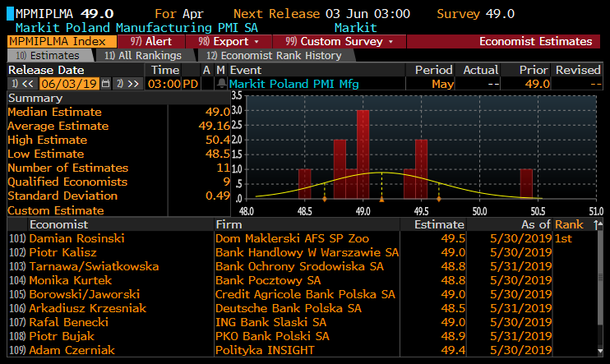610x364 pixels.
Task: Click the orange average triangle marker on chart
Action: pos(381,200)
